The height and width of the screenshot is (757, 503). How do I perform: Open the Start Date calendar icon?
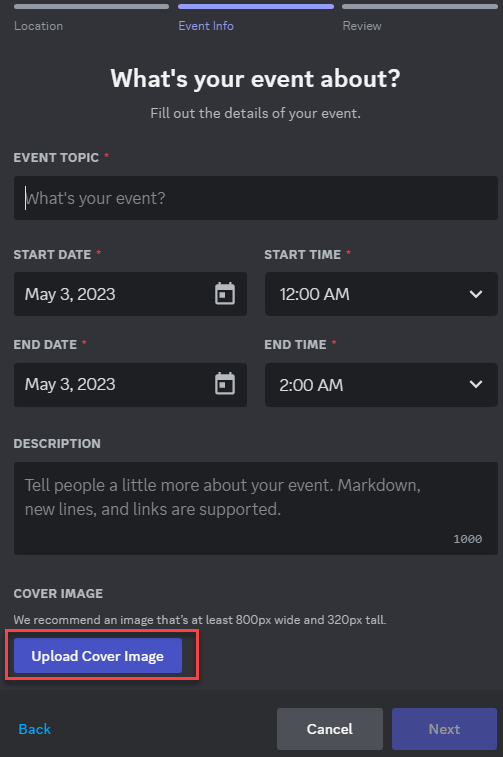[224, 294]
